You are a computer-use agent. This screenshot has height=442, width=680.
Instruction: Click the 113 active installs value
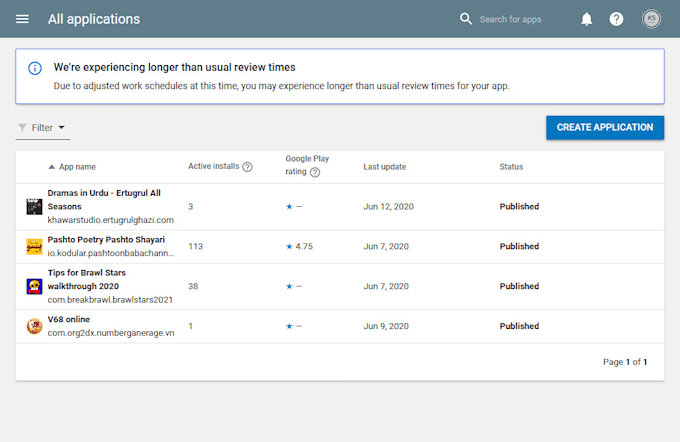coord(196,246)
